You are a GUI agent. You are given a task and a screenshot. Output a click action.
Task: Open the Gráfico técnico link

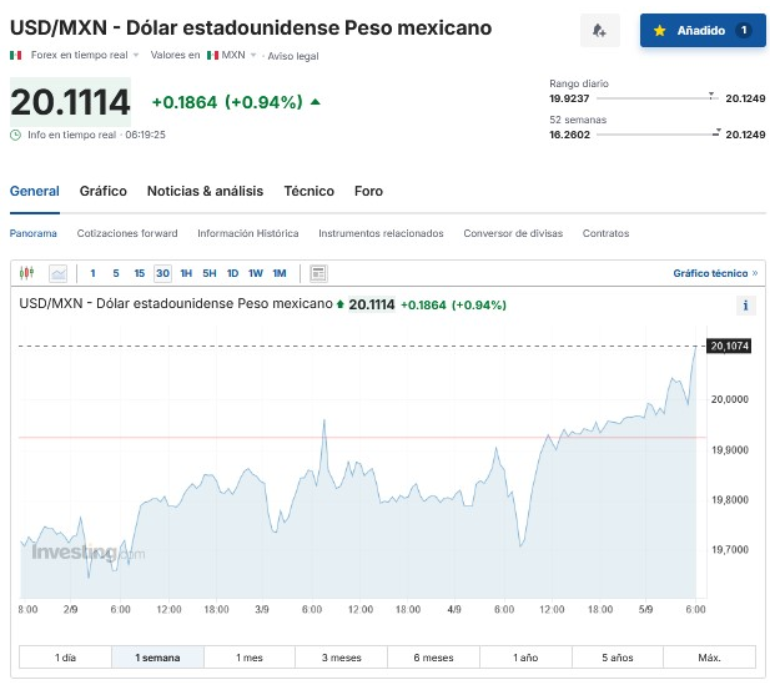tap(714, 273)
